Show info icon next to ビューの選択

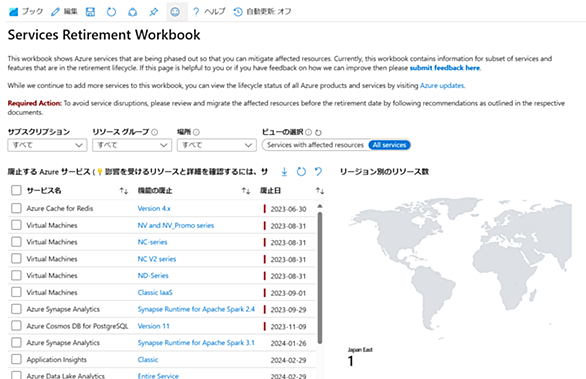click(308, 132)
